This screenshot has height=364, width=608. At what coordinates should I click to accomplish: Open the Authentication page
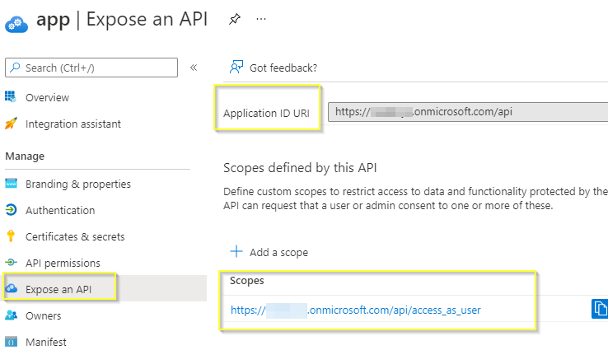60,211
